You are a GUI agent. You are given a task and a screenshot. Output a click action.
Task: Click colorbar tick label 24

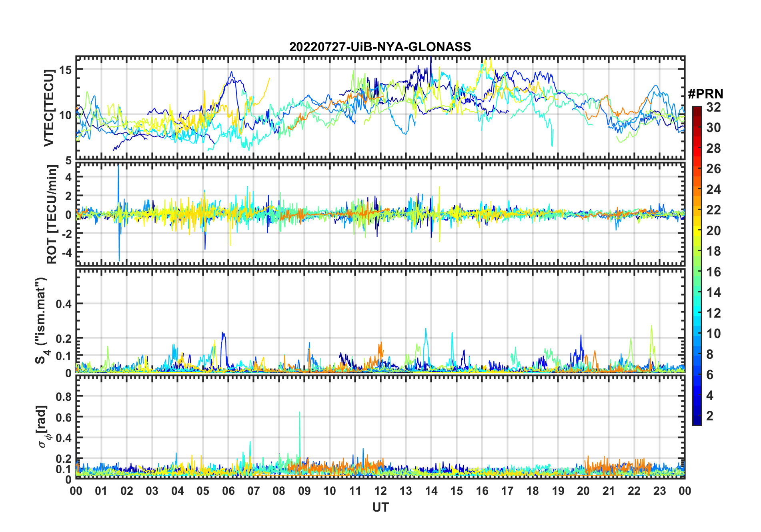coord(713,190)
